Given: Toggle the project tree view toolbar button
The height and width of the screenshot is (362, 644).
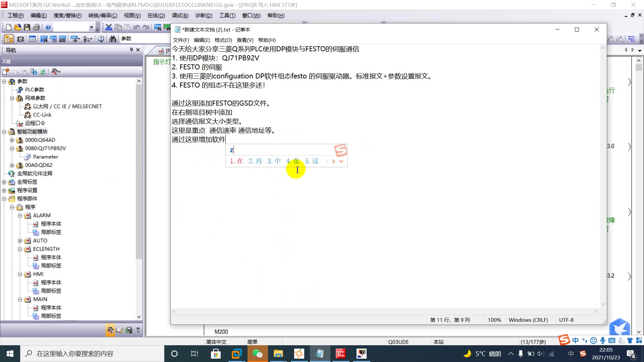Looking at the screenshot, I should click(x=9, y=39).
